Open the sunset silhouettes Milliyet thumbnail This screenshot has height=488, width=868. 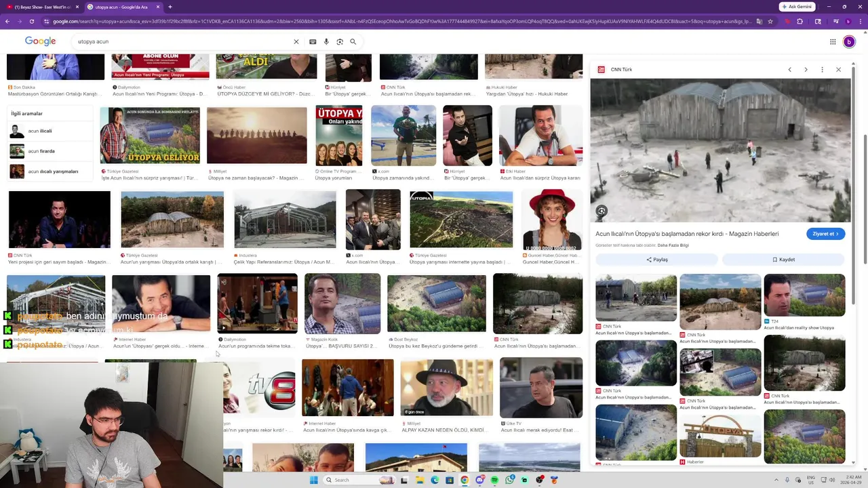[256, 135]
